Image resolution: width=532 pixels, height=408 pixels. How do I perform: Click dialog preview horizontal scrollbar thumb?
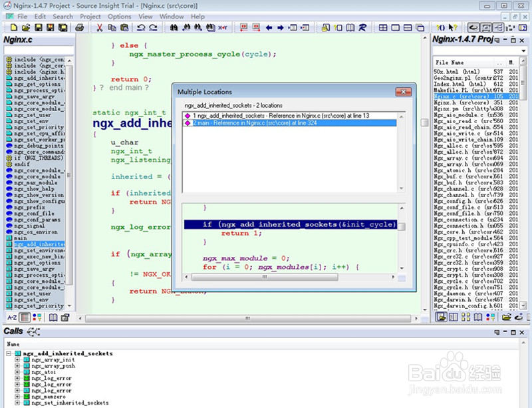(x=265, y=277)
